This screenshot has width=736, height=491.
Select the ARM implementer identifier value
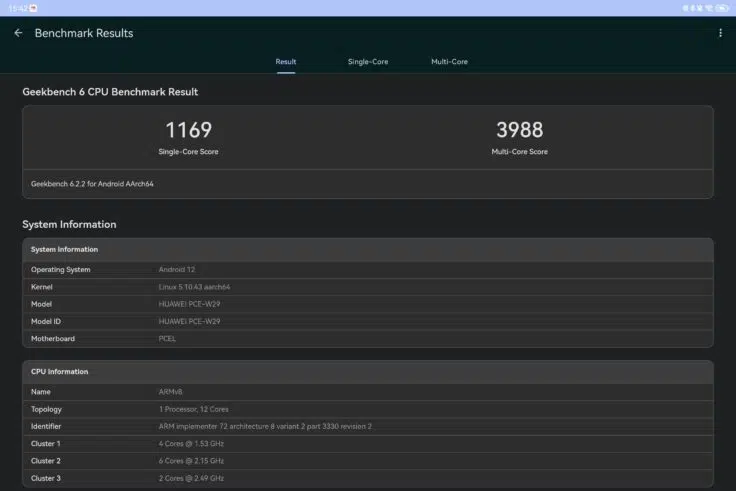point(265,426)
